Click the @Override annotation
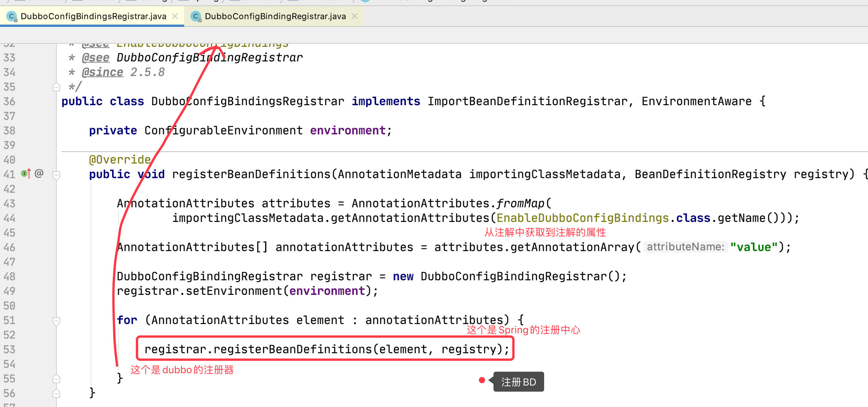Image resolution: width=868 pixels, height=407 pixels. (x=120, y=160)
